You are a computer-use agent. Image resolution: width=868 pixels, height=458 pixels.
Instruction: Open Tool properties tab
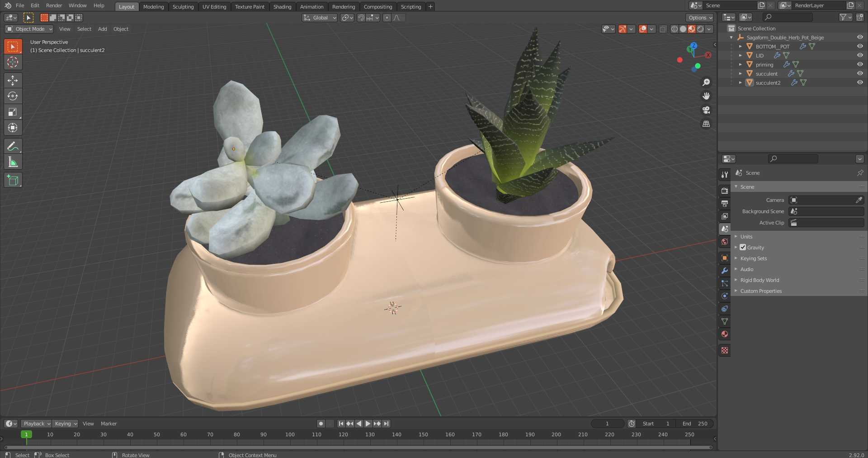[725, 174]
